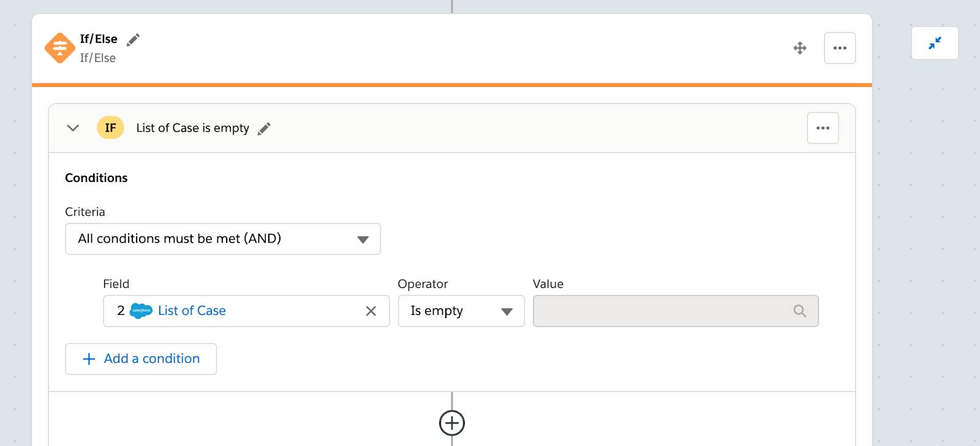Add a step with the plus circle
980x446 pixels.
pos(452,423)
